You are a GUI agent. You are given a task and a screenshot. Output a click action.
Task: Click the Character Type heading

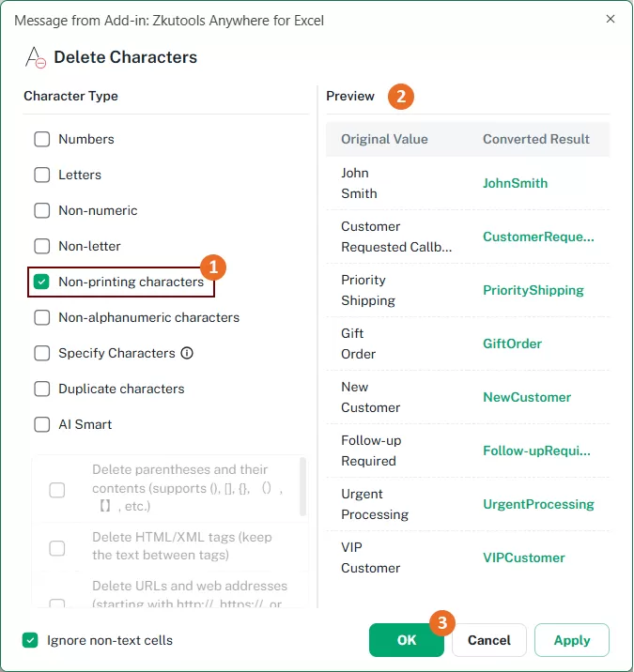(x=70, y=96)
